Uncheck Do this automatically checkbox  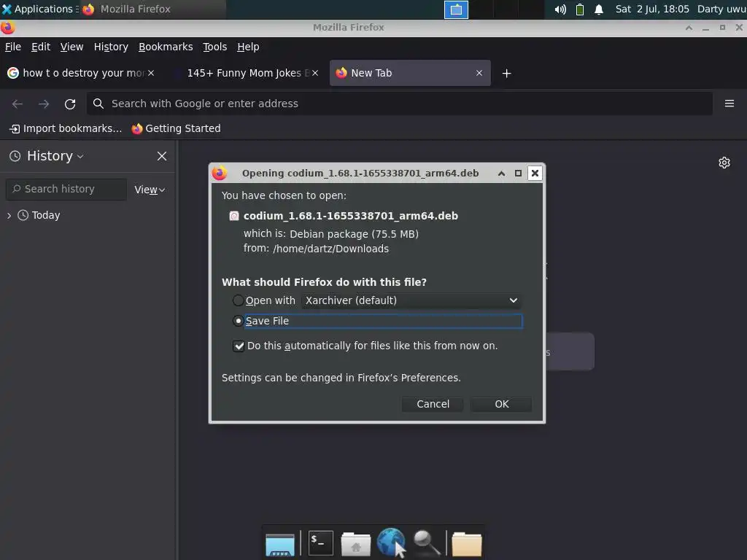click(239, 346)
